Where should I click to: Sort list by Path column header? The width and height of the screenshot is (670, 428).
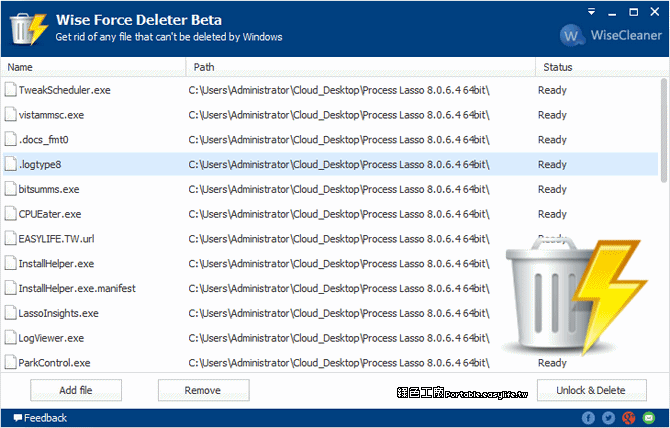point(361,67)
